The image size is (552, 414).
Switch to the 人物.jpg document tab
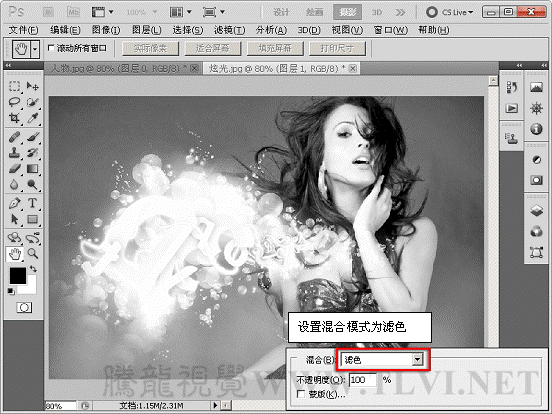click(x=123, y=69)
